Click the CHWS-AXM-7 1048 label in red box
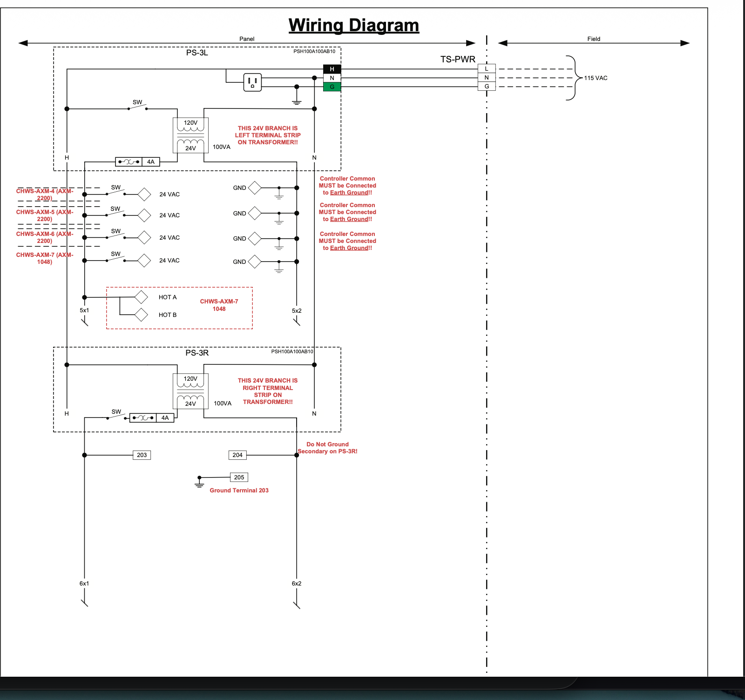The width and height of the screenshot is (745, 700). tap(219, 305)
